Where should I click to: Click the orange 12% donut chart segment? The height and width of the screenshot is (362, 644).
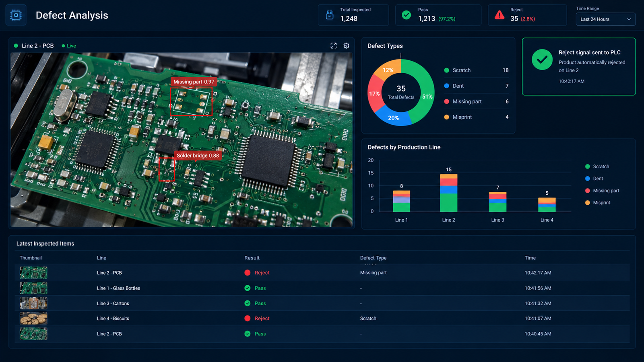coord(388,69)
